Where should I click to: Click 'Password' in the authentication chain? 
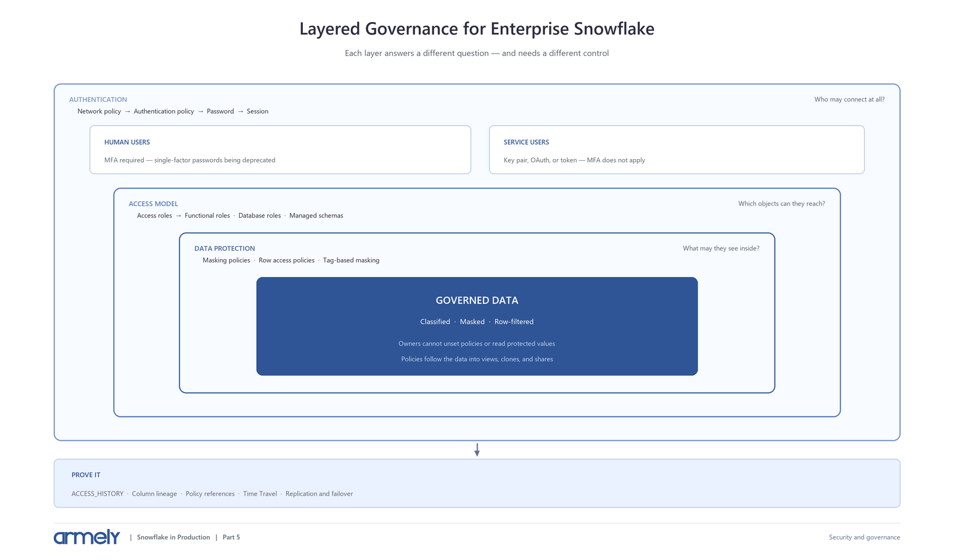click(220, 111)
